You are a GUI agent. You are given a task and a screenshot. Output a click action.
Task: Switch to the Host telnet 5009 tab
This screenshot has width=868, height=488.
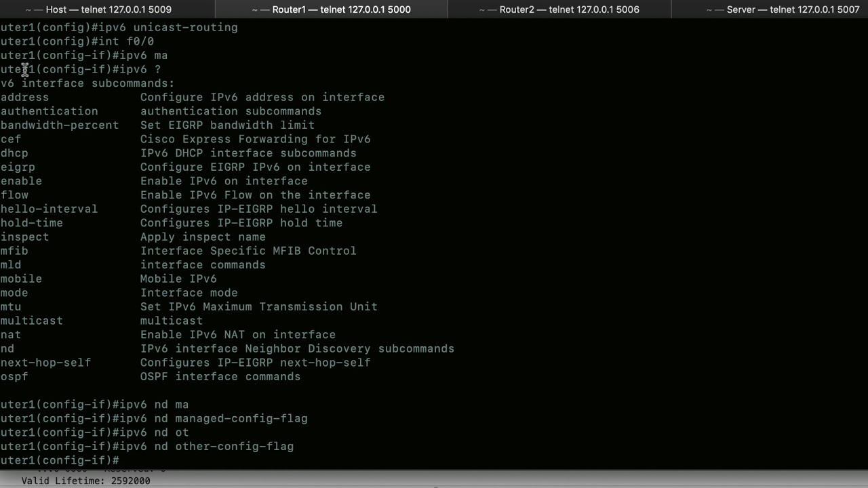107,9
